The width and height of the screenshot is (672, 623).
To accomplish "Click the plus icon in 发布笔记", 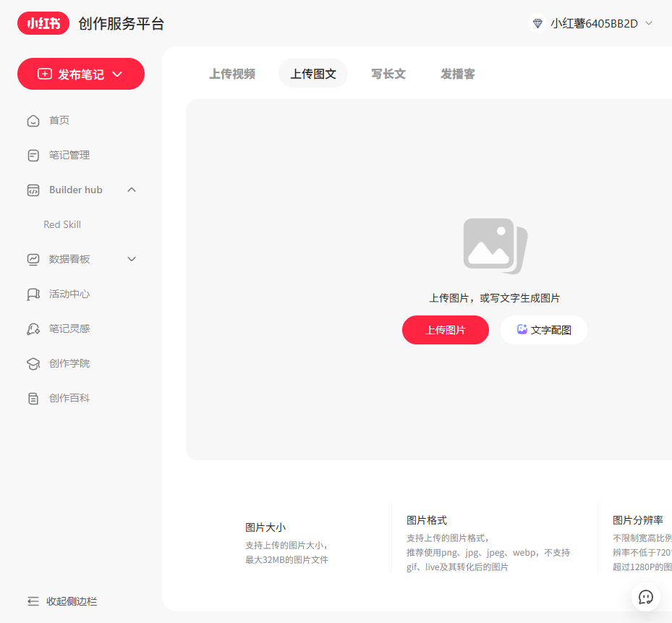I will click(45, 74).
